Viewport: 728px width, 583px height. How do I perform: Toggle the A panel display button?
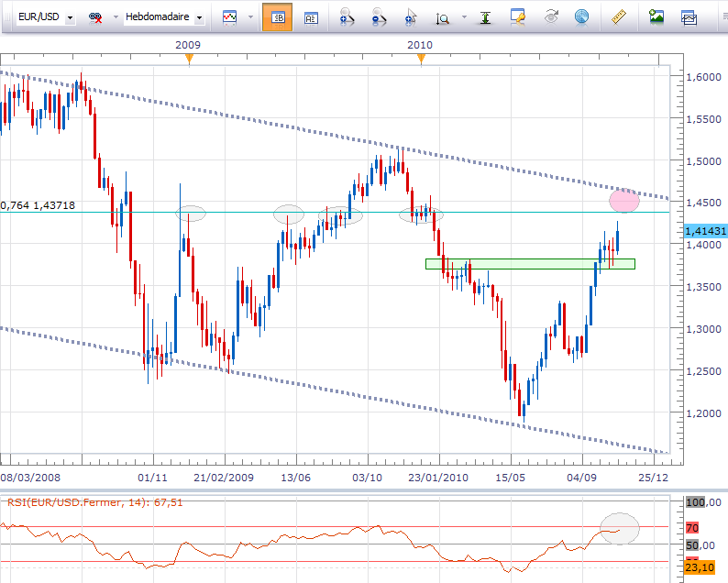click(310, 16)
